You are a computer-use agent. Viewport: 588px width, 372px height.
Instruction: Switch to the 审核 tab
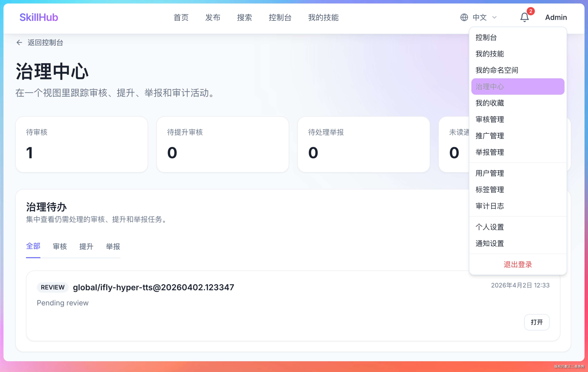click(60, 246)
